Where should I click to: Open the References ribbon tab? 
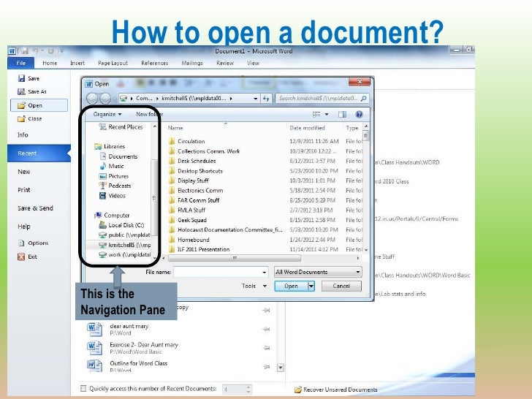coord(154,63)
